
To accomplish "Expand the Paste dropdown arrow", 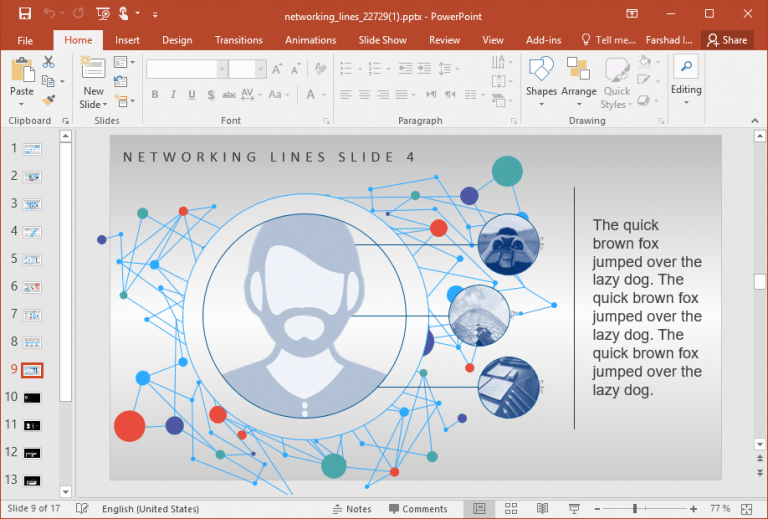I will click(22, 104).
